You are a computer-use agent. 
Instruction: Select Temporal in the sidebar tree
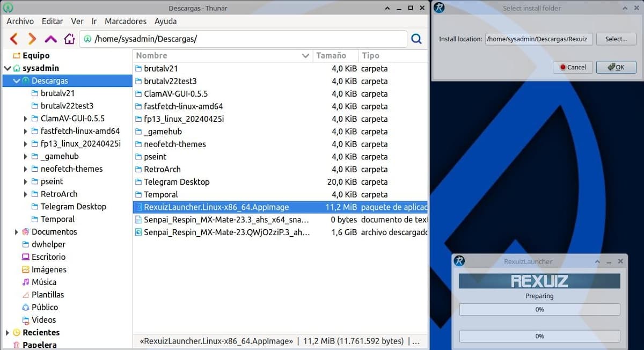(x=57, y=219)
